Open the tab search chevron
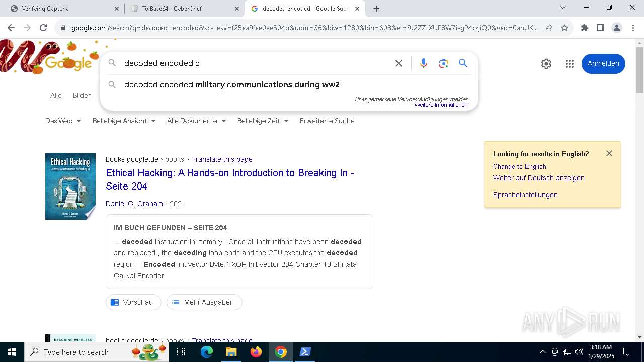644x362 pixels. [563, 8]
